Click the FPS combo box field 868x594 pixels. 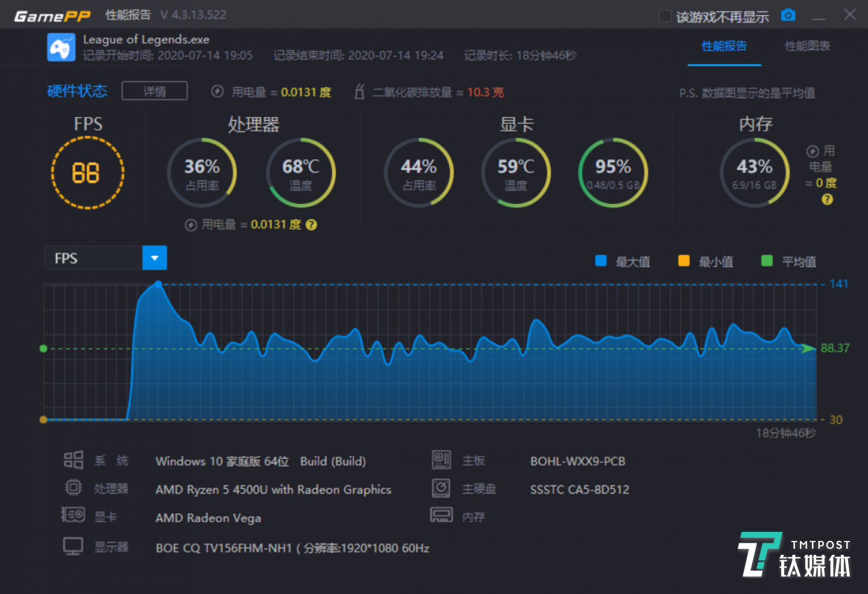pyautogui.click(x=93, y=258)
